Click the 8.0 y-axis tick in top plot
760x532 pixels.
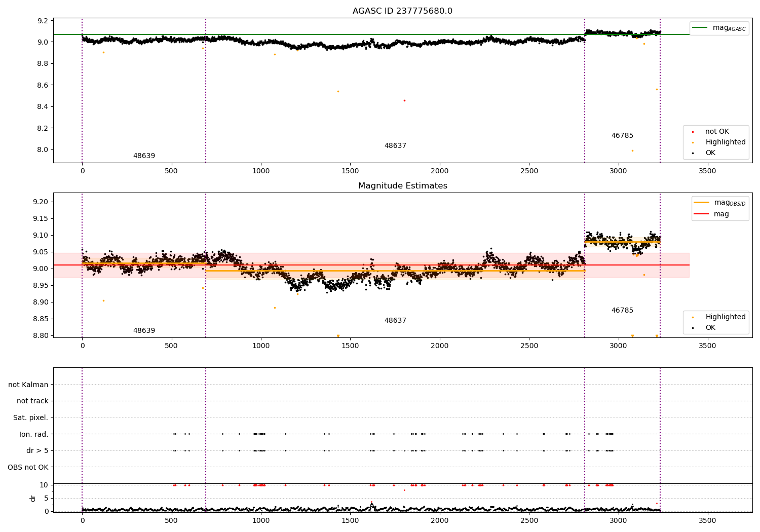[44, 149]
